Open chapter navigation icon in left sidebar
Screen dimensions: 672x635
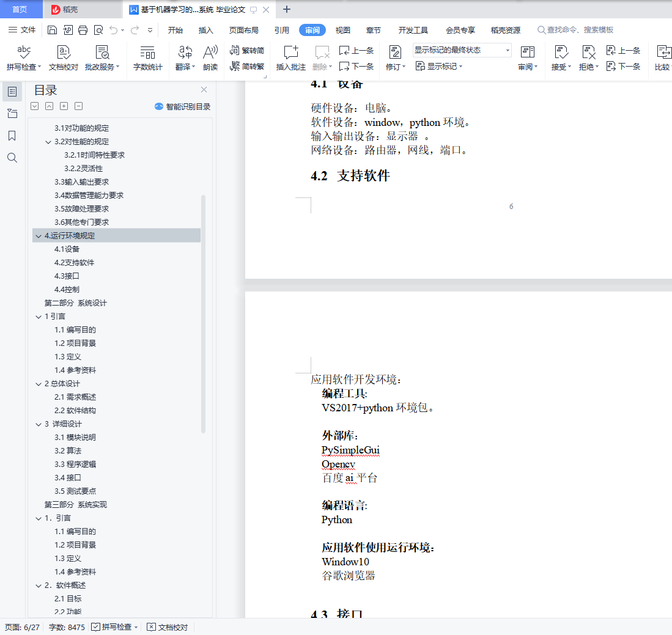[x=12, y=114]
